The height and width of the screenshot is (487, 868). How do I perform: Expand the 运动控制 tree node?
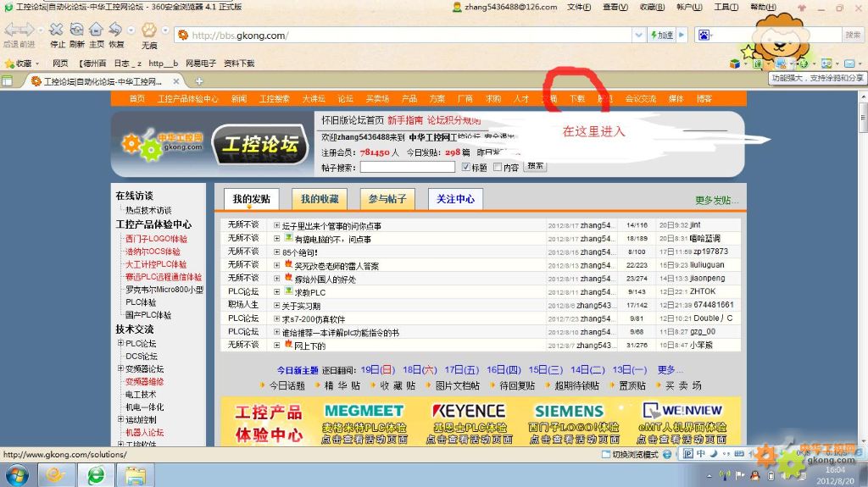click(120, 419)
